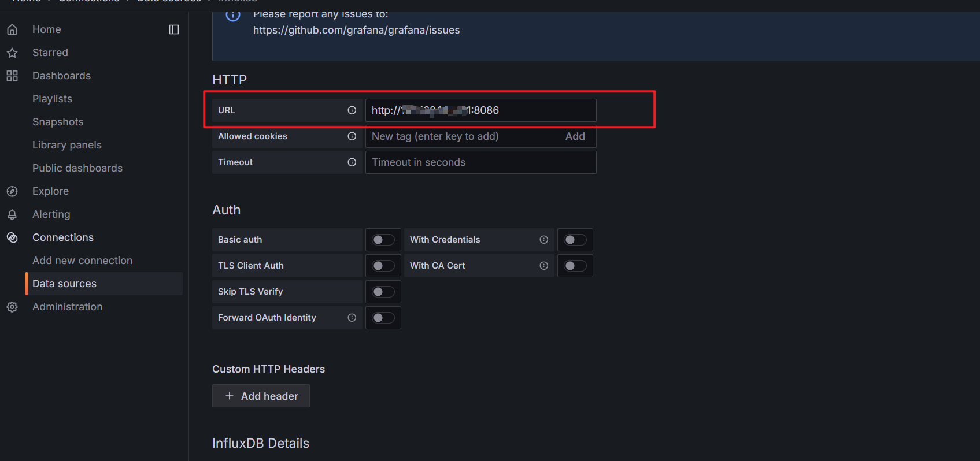
Task: Click the Alerting bell icon
Action: coord(12,214)
